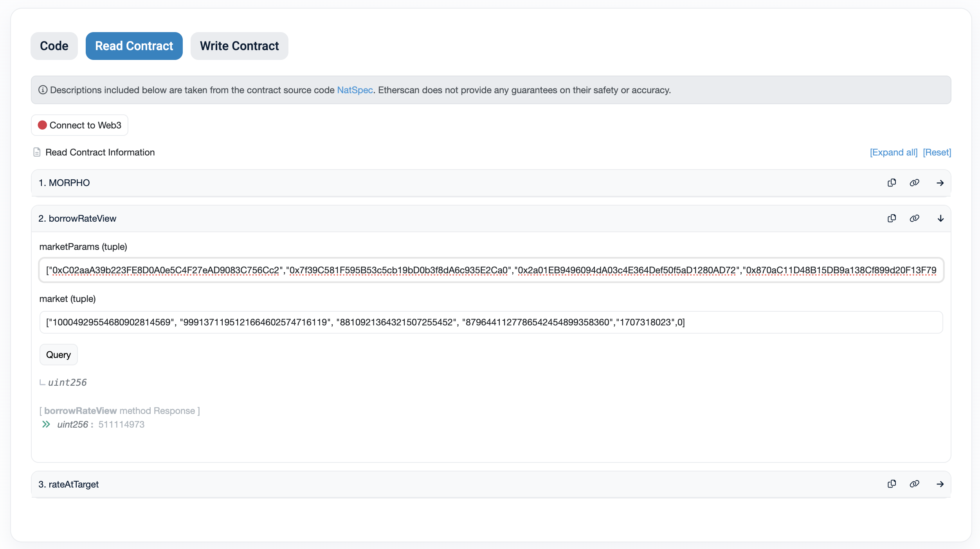Expand the rateAtTarget section arrow
980x549 pixels.
point(940,484)
